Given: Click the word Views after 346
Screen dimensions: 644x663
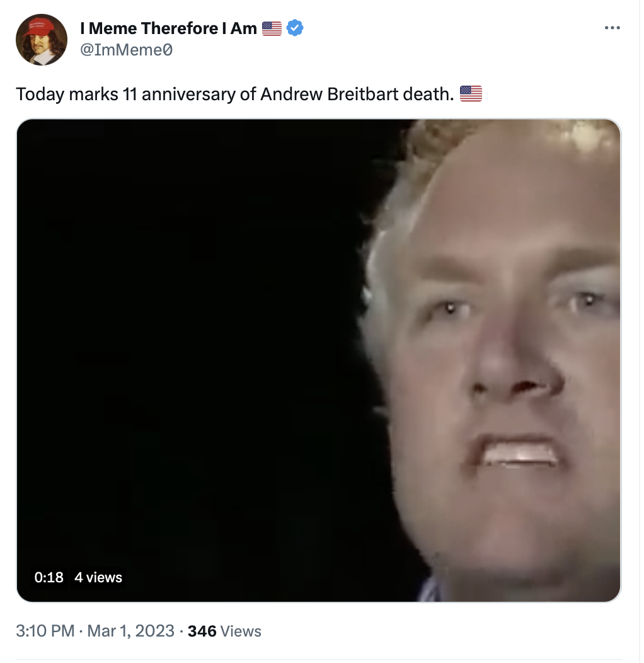Looking at the screenshot, I should pyautogui.click(x=241, y=631).
